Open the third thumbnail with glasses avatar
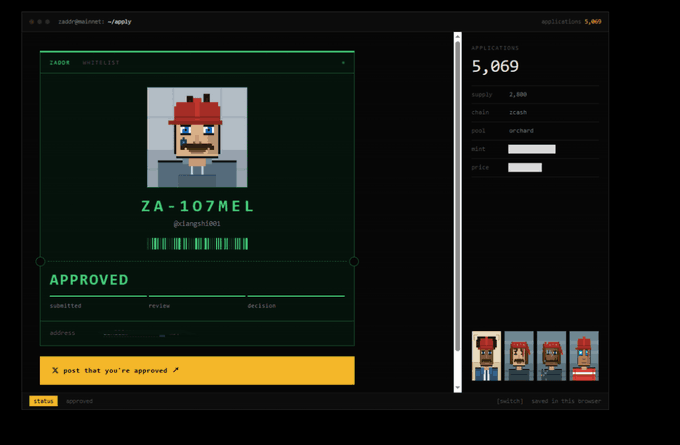Image resolution: width=680 pixels, height=445 pixels. [551, 356]
